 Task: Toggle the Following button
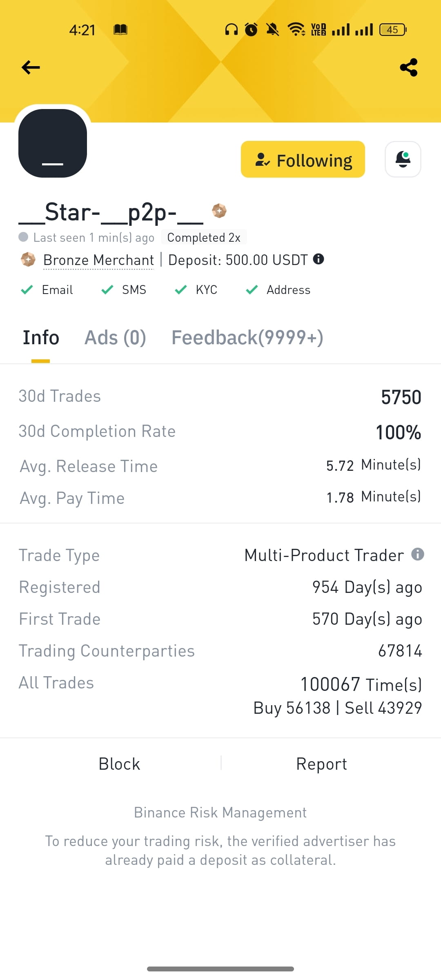(x=303, y=159)
